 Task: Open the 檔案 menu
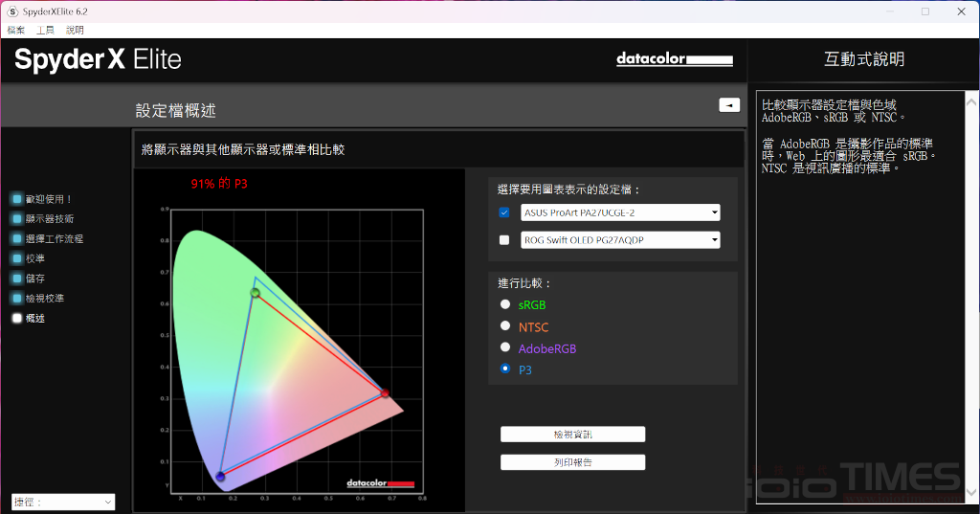(x=16, y=30)
